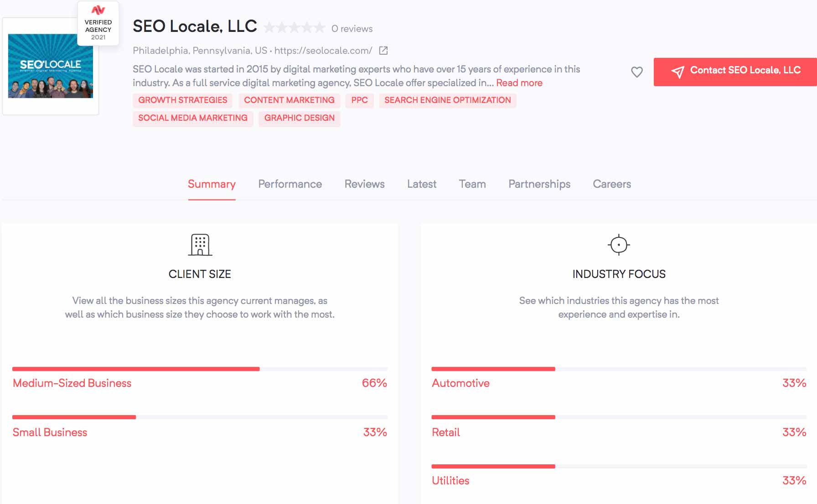Click the Social Media Marketing tag

pos(193,118)
